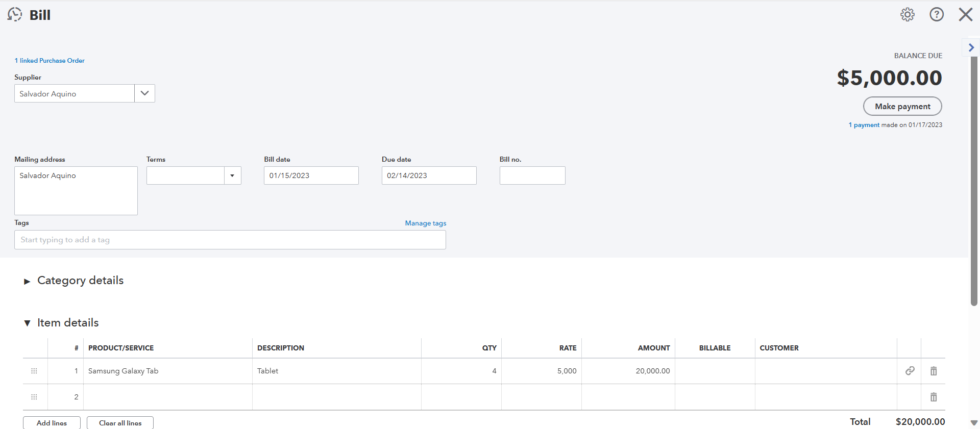
Task: Expand the Category details section
Action: click(x=28, y=281)
